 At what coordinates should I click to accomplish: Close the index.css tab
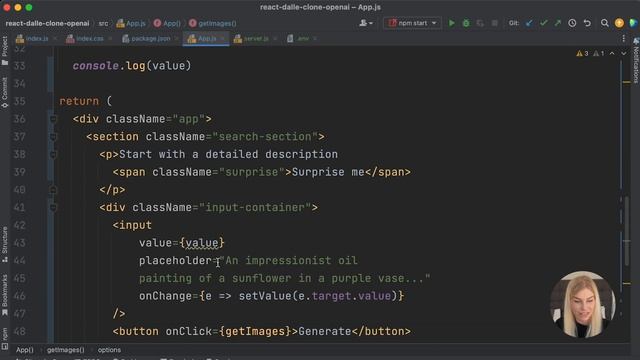coord(110,39)
